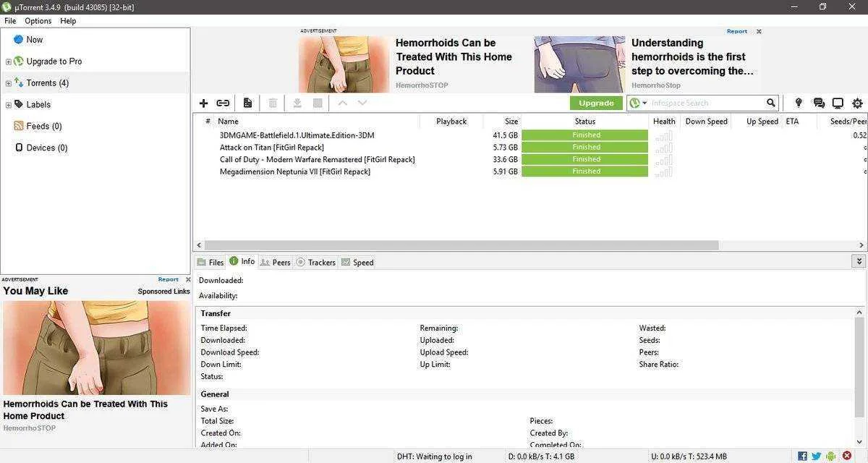Click the green Upgrade button
The width and height of the screenshot is (868, 463).
click(x=596, y=103)
